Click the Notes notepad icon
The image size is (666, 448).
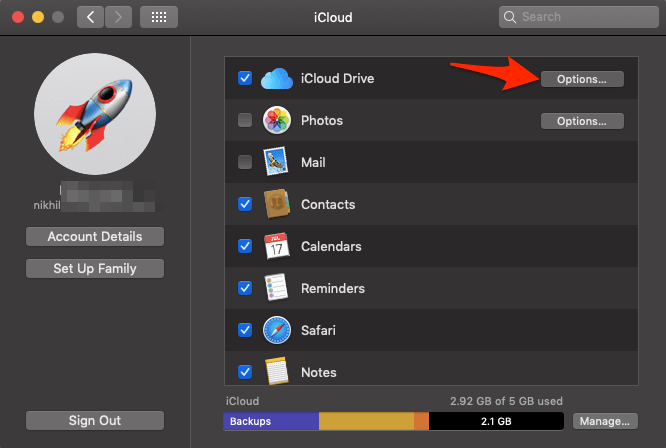(277, 371)
